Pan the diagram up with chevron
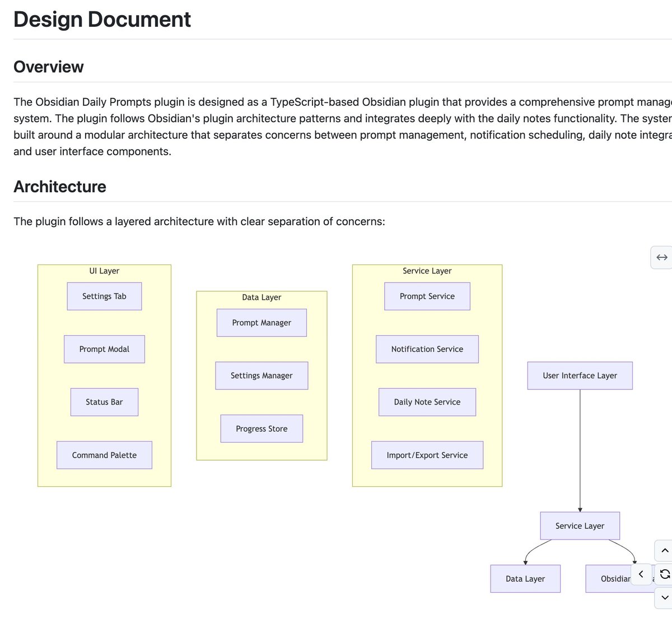672x618 pixels. 664,551
